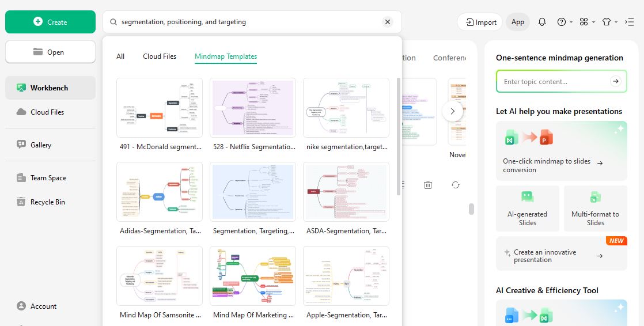644x326 pixels.
Task: Open Team Space in sidebar
Action: point(50,178)
